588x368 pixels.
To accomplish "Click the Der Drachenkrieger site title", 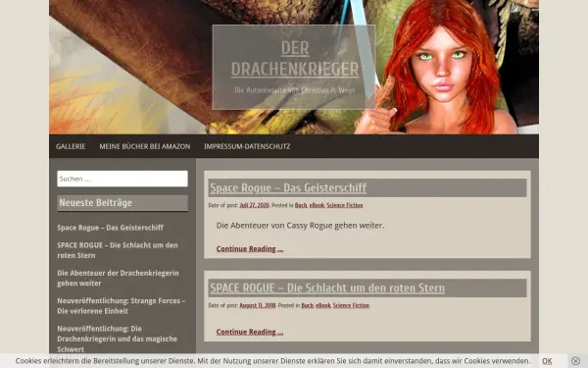I will coord(295,59).
